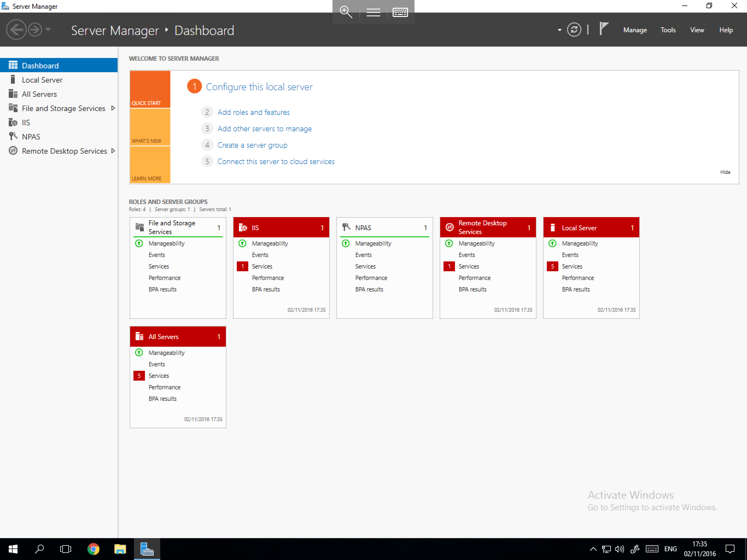Click Services alert count 5 in All Servers tile
This screenshot has width=747, height=560.
click(139, 376)
